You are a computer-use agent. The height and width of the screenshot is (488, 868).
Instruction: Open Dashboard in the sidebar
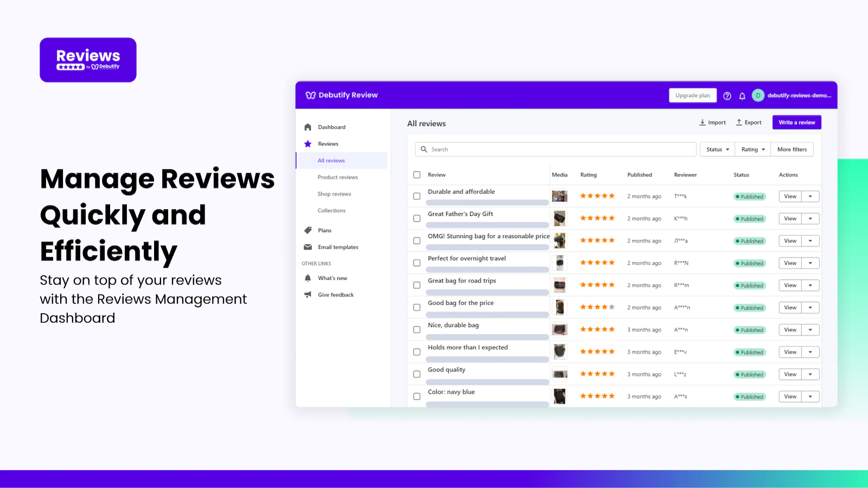click(x=331, y=127)
